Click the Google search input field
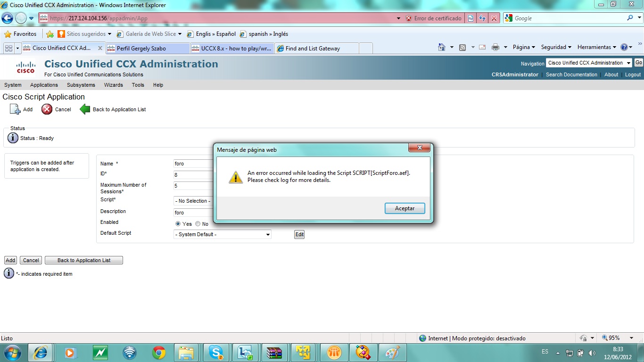644x362 pixels. (569, 18)
